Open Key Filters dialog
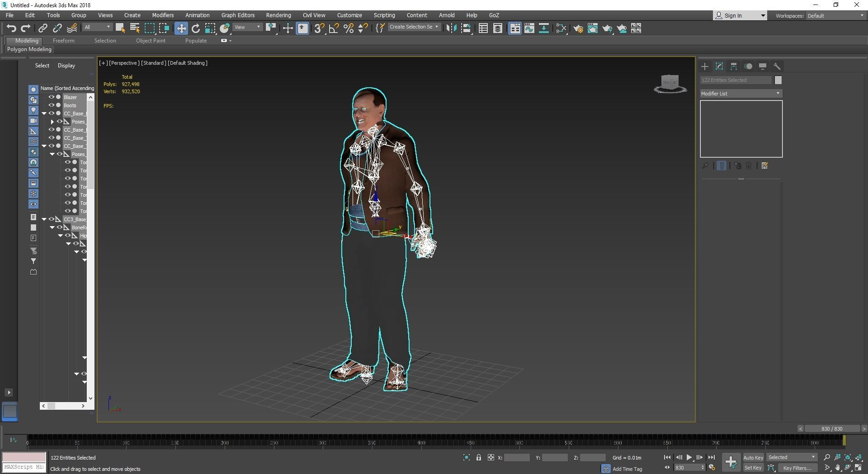868x474 pixels. coord(797,468)
